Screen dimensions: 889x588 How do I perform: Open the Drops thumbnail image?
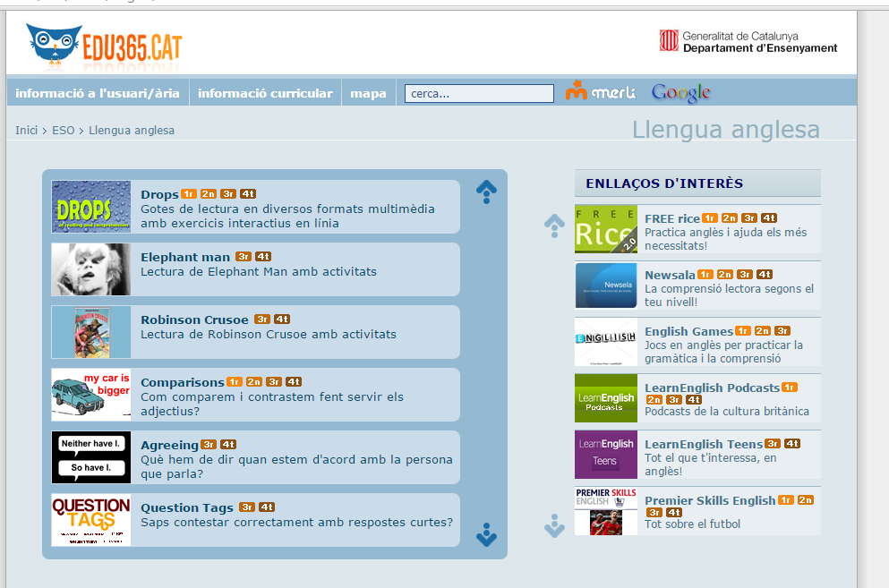coord(90,207)
